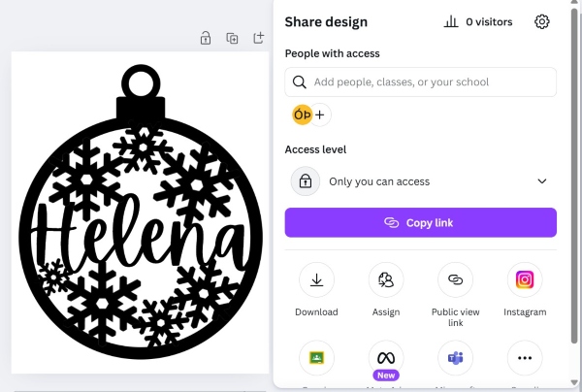Click the add page icon
Image resolution: width=582 pixels, height=392 pixels.
(x=258, y=39)
